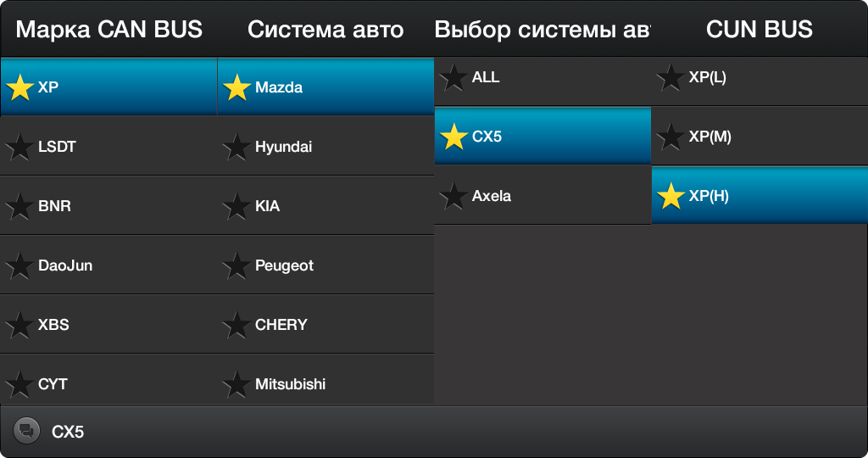Select BNR CAN BUS brand

click(x=108, y=206)
